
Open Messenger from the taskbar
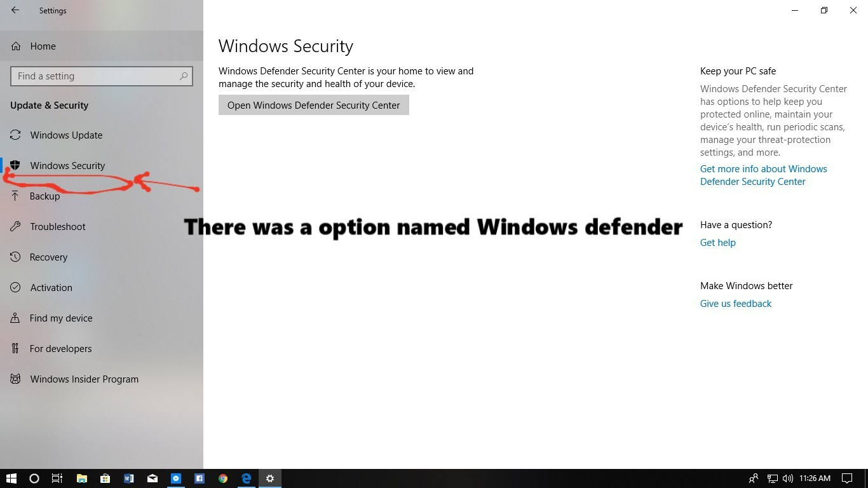point(176,478)
